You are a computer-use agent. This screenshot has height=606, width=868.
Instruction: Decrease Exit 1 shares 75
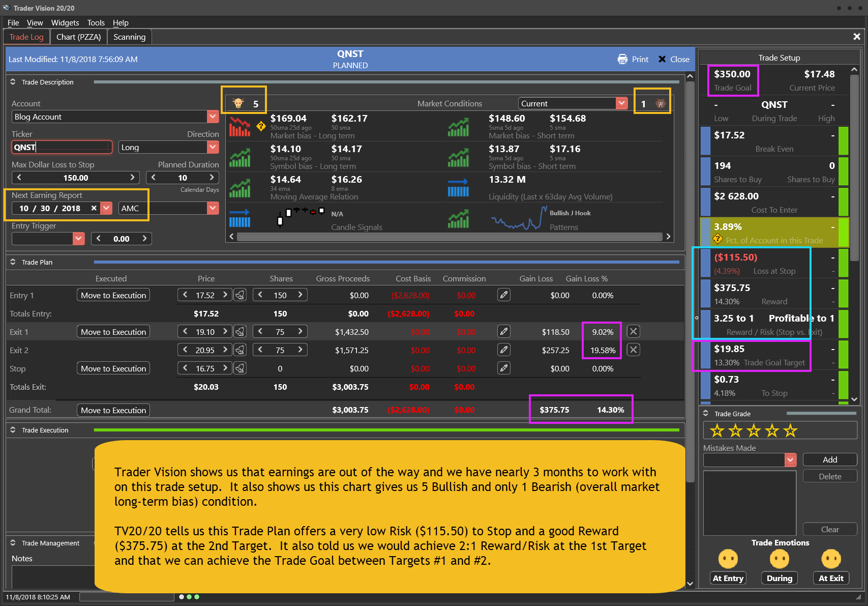(x=260, y=331)
